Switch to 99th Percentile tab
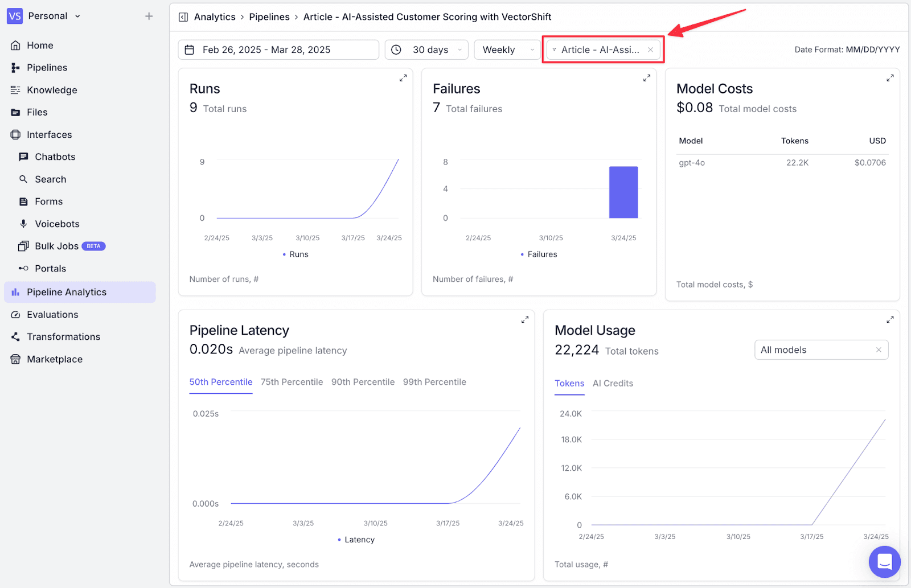This screenshot has height=588, width=911. (434, 382)
